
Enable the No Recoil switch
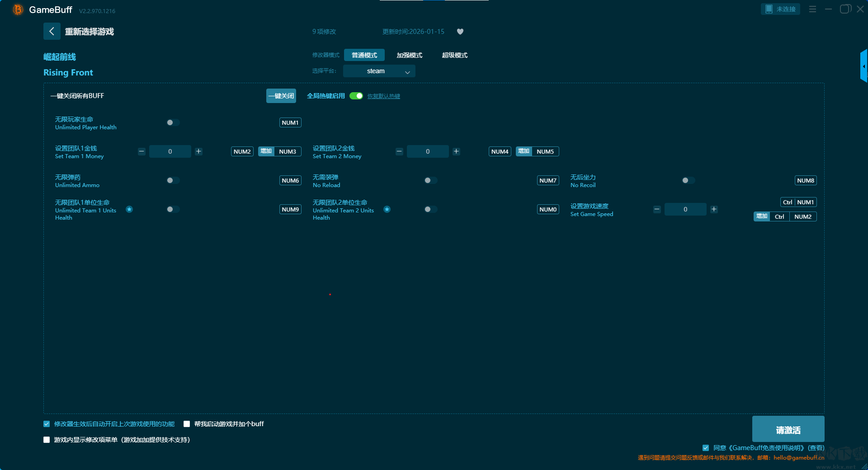point(688,180)
